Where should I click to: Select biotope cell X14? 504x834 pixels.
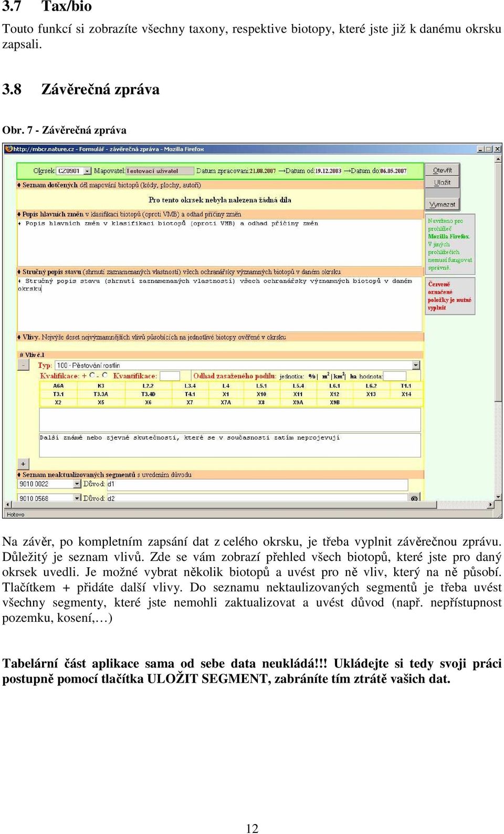click(406, 394)
